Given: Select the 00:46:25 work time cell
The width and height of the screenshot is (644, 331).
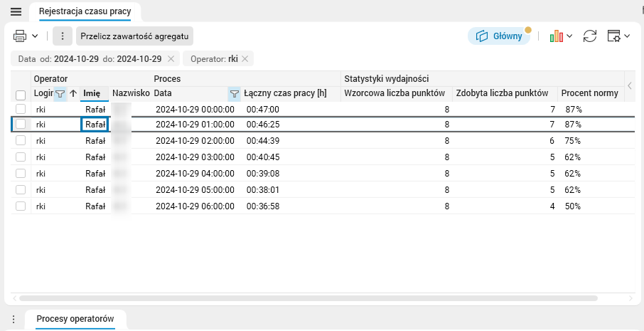Looking at the screenshot, I should coord(263,124).
